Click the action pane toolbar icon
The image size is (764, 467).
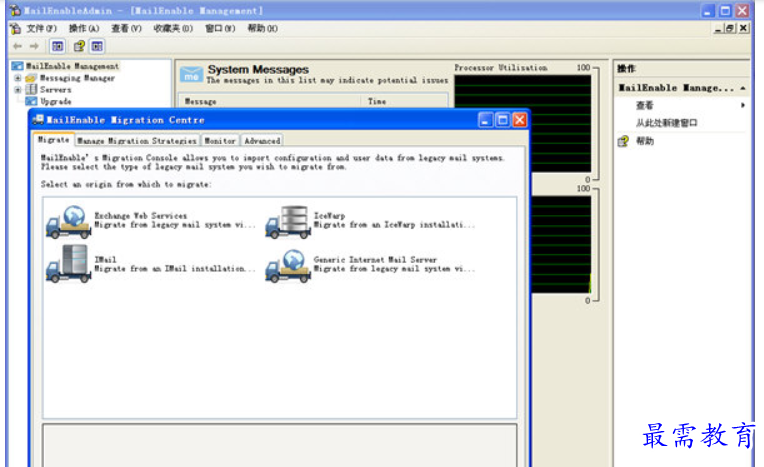tap(97, 46)
